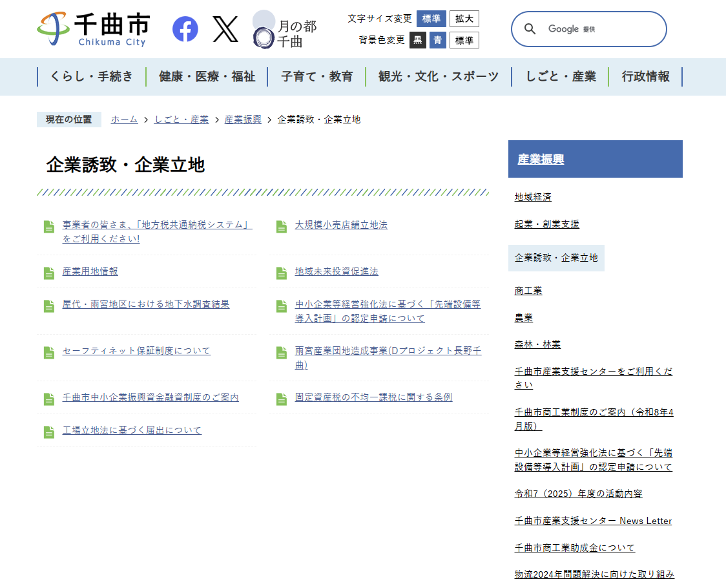Open 千曲市中小企業振興資金融資制度のご案内 link

click(150, 397)
